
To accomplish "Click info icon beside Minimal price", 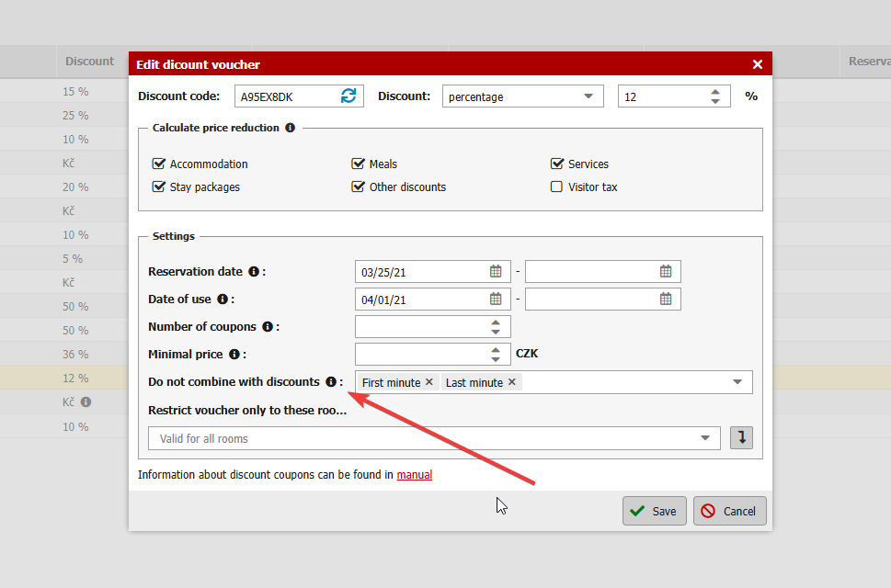I will [234, 354].
